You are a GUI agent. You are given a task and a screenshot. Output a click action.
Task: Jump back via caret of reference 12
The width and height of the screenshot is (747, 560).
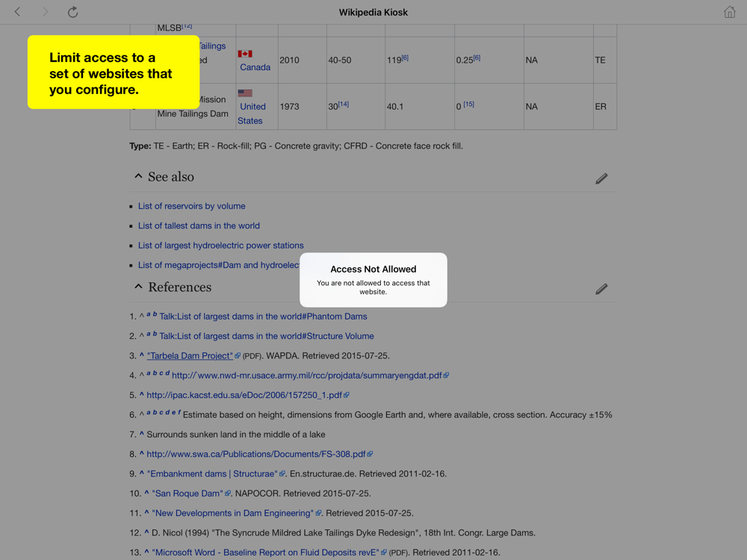point(146,532)
